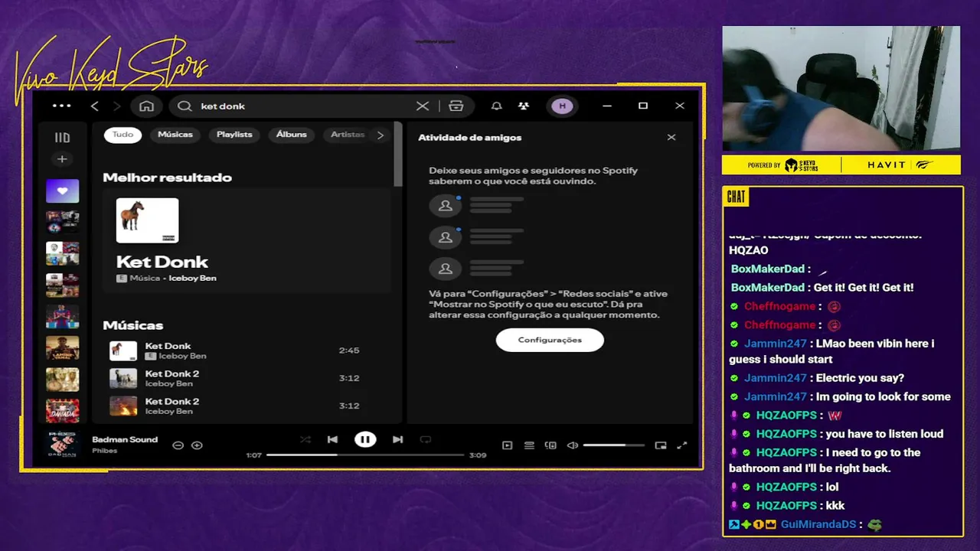Seek on the song progress bar
Viewport: 980px width, 551px height.
[x=365, y=455]
